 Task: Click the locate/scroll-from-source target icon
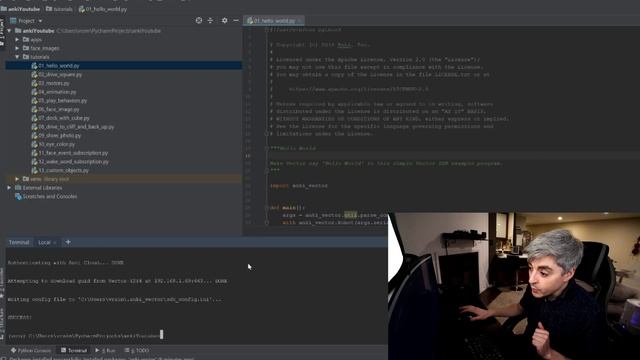tap(199, 20)
